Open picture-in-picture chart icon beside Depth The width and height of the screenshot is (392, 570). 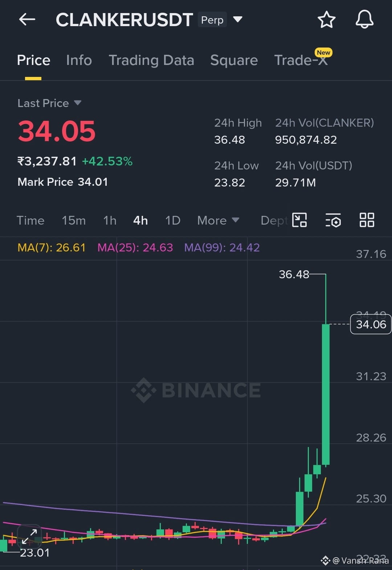pos(300,220)
